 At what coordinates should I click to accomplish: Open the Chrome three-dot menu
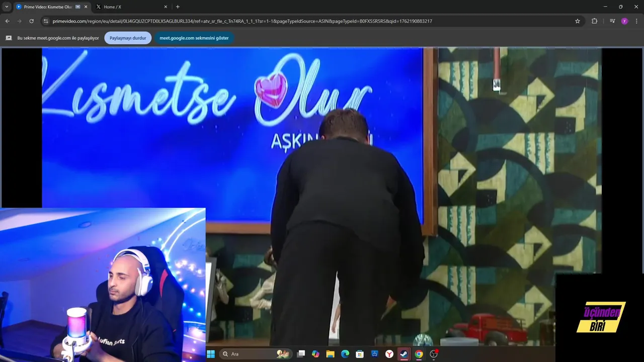pyautogui.click(x=637, y=21)
